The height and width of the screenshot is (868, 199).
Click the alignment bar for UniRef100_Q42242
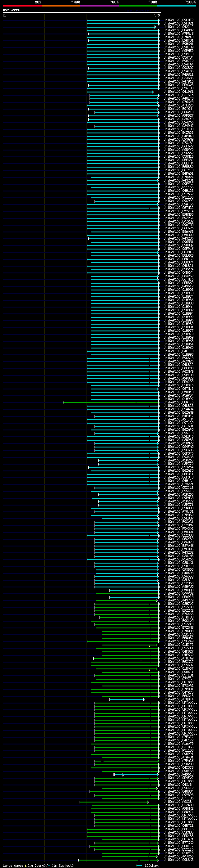(x=122, y=27)
